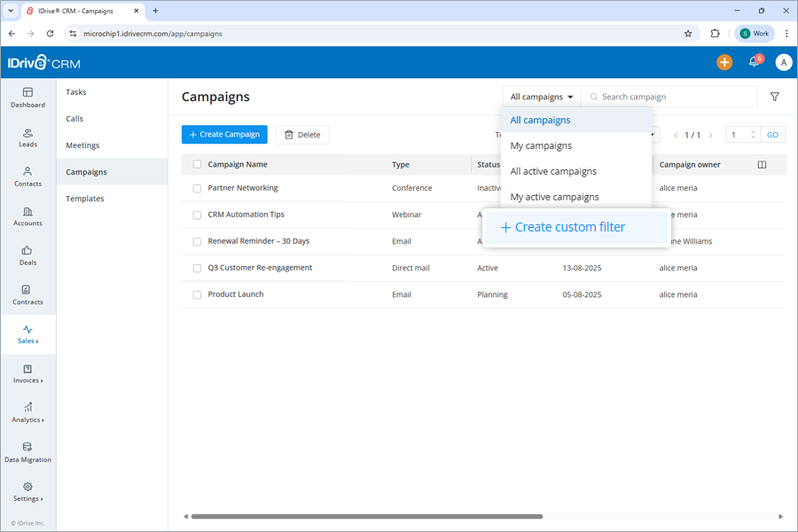Tick the select-all checkbox in table header
Viewport: 798px width, 532px height.
pos(196,164)
